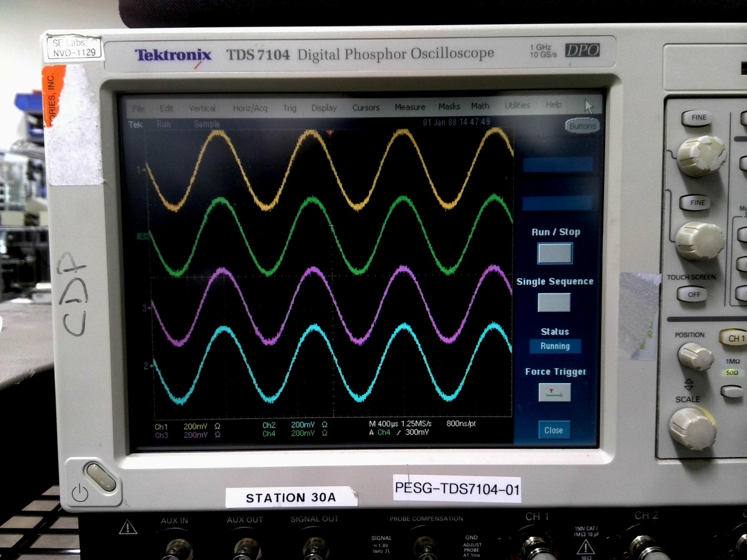The width and height of the screenshot is (747, 560).
Task: Select the Ch2 ground reference marker
Action: [x=148, y=366]
